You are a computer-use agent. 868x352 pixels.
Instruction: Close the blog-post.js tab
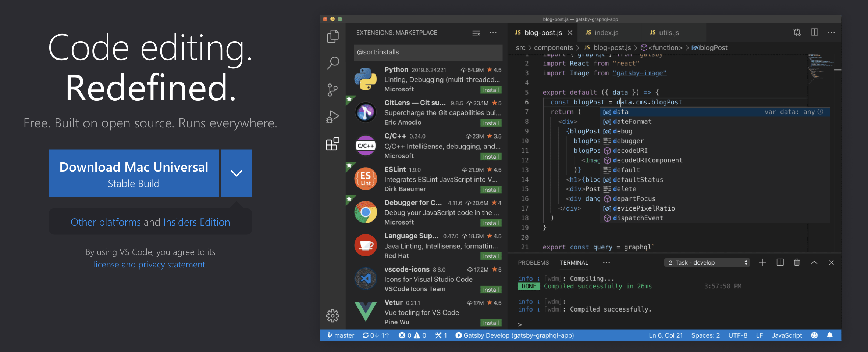pos(570,33)
